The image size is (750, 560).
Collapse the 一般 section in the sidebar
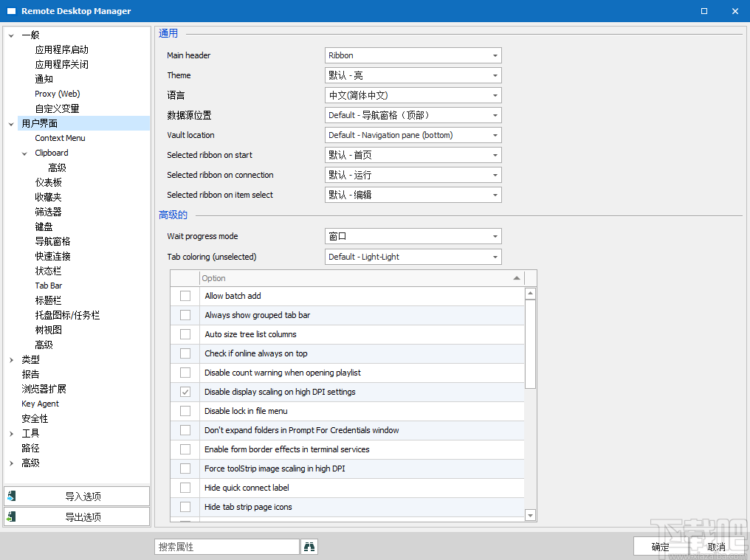tap(10, 34)
